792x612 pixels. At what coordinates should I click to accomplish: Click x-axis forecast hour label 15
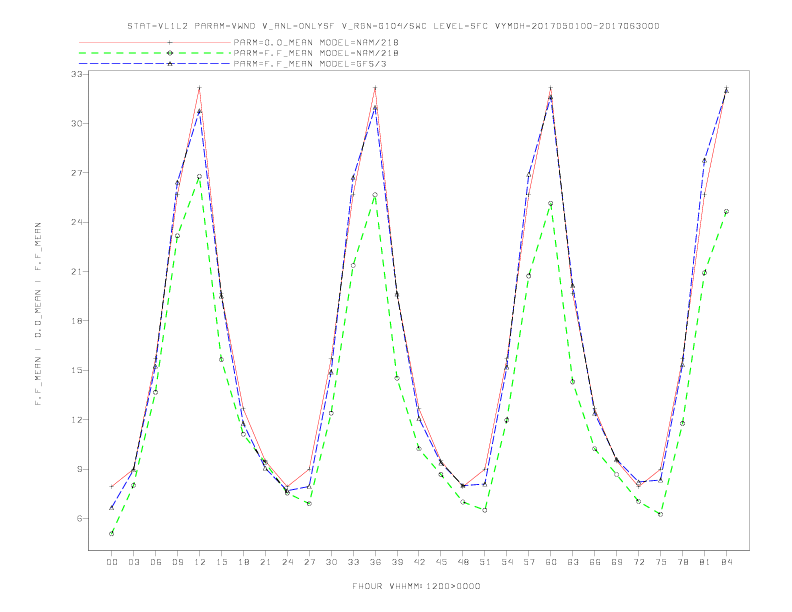point(221,562)
